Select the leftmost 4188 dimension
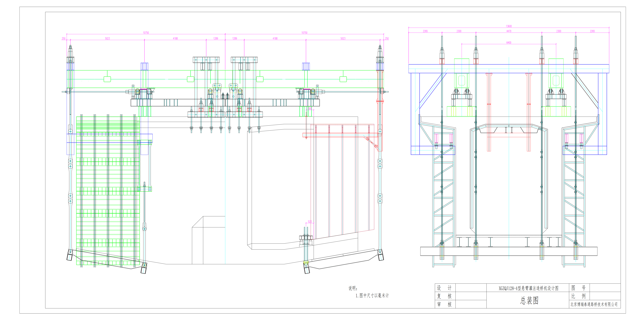The image size is (644, 319). tap(175, 38)
